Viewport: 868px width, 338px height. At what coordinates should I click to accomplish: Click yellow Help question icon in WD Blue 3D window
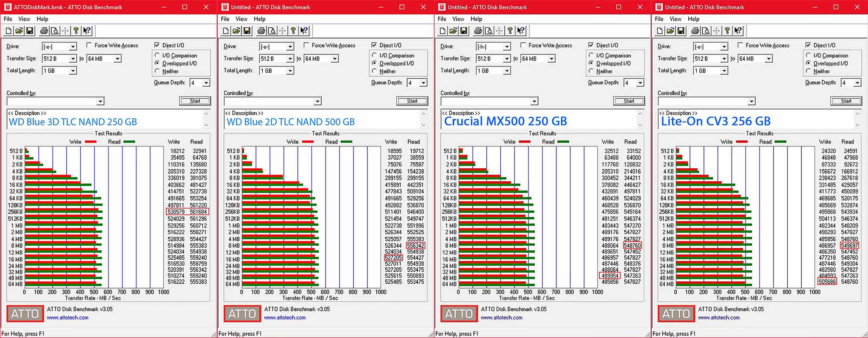point(76,30)
